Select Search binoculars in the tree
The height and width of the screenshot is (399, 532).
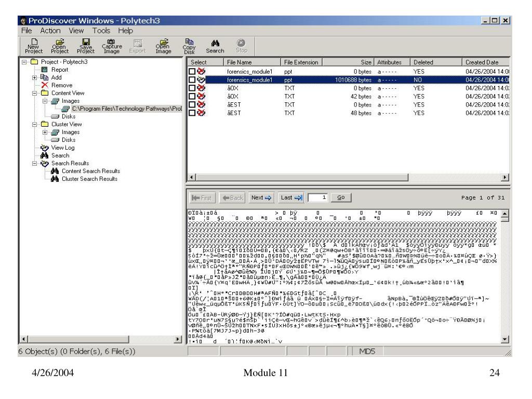point(45,155)
